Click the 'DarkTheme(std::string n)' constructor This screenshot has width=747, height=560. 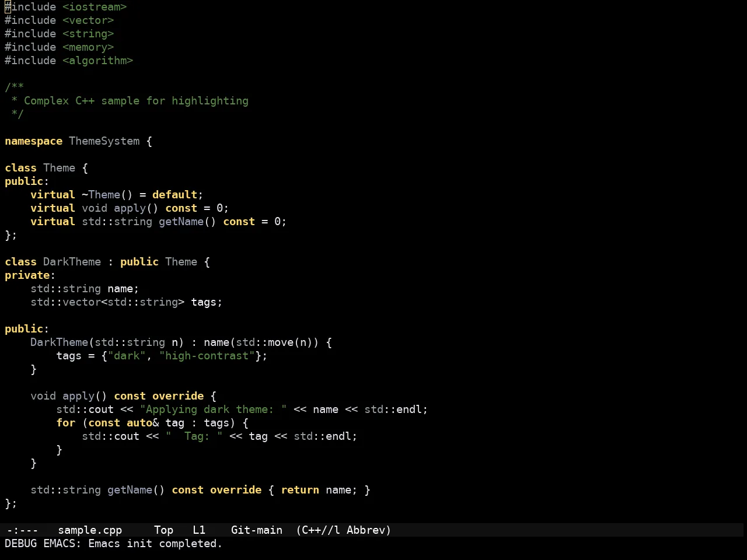tap(107, 342)
